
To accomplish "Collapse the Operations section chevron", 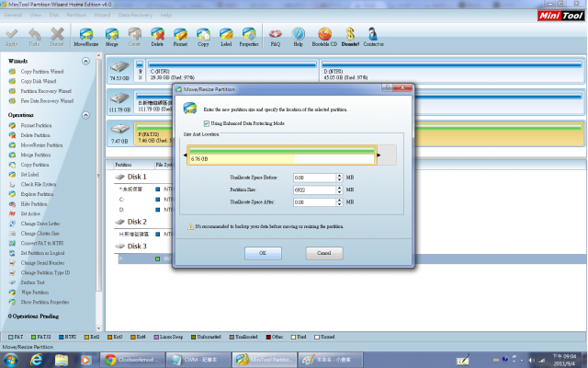I will pyautogui.click(x=85, y=115).
